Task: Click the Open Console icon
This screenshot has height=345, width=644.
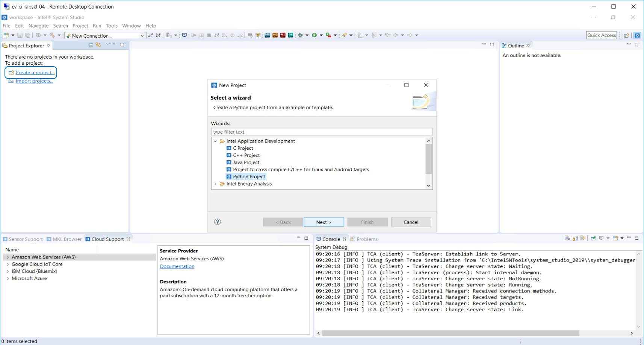Action: pyautogui.click(x=615, y=238)
